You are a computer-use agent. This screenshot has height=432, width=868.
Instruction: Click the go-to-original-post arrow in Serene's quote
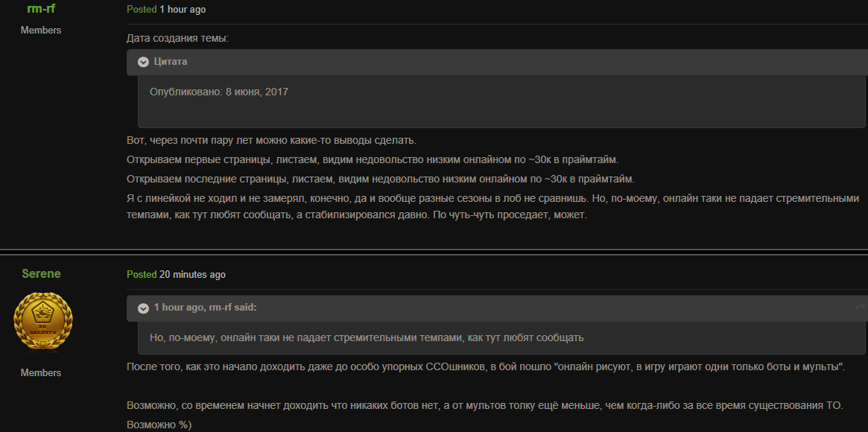[861, 308]
